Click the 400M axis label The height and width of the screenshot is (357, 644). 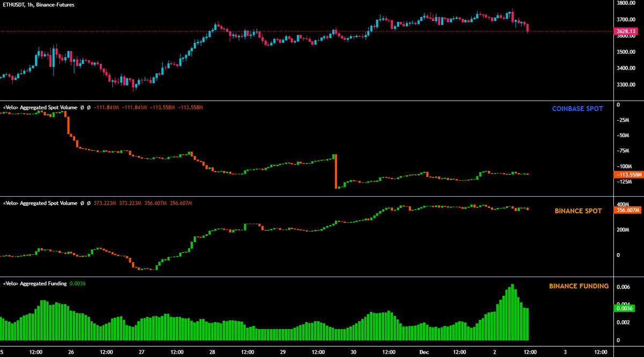[x=623, y=205]
